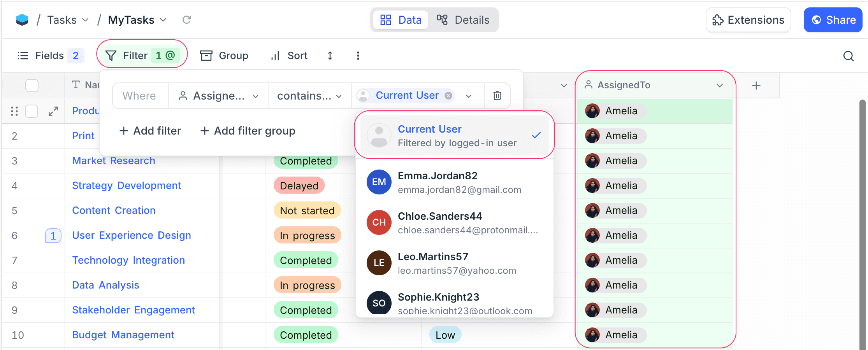Expand the AssignedTo column menu
Viewport: 868px width, 350px height.
point(719,85)
